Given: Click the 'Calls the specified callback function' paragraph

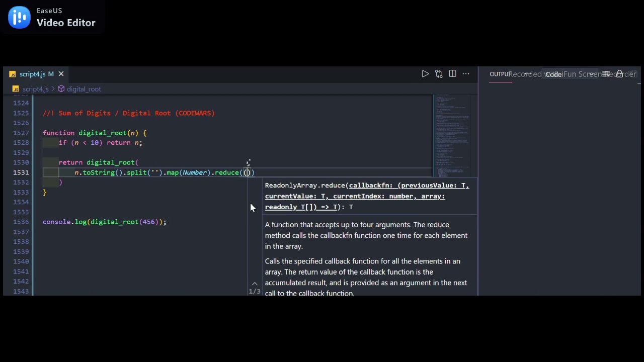Looking at the screenshot, I should tap(366, 277).
